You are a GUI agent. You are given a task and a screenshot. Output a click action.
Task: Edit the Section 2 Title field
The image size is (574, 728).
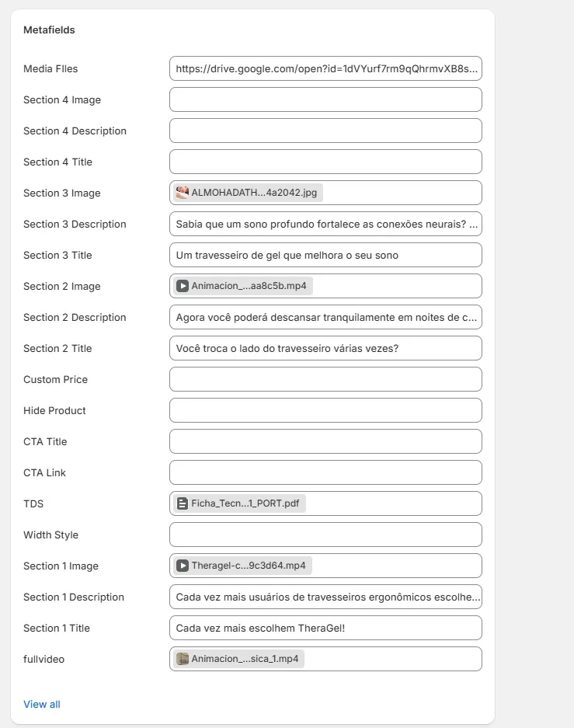tap(325, 349)
